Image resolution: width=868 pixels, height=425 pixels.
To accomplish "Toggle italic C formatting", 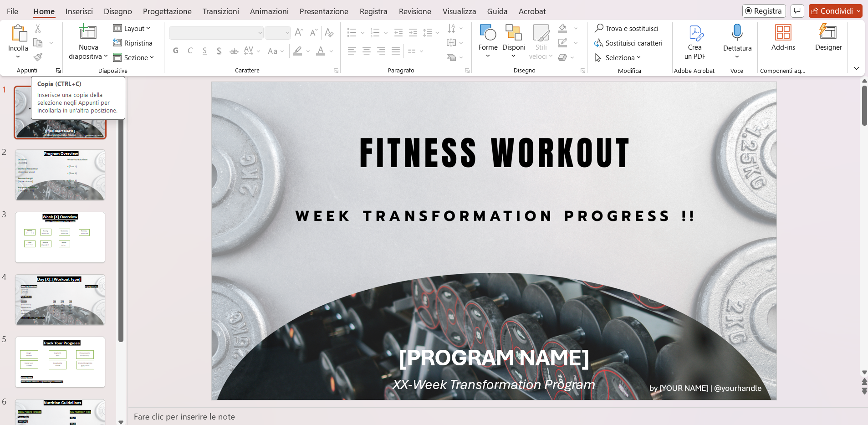I will (x=190, y=51).
